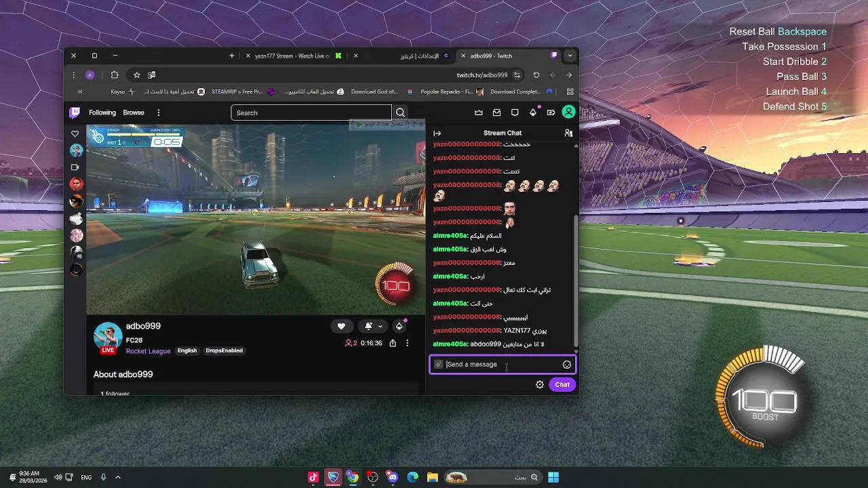The height and width of the screenshot is (488, 868).
Task: Click the taskbar microphone icon
Action: point(103,477)
